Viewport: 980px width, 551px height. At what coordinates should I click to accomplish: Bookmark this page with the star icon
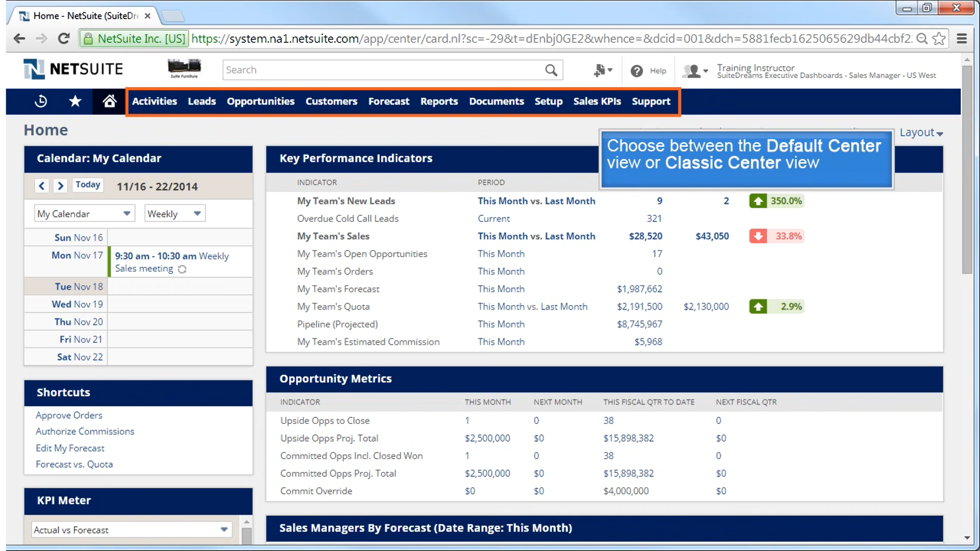(939, 38)
